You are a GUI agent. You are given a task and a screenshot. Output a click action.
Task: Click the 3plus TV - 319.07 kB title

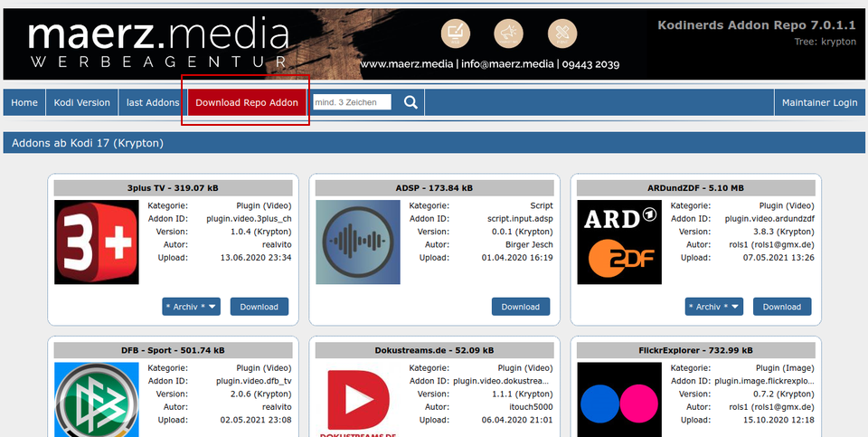pos(173,188)
